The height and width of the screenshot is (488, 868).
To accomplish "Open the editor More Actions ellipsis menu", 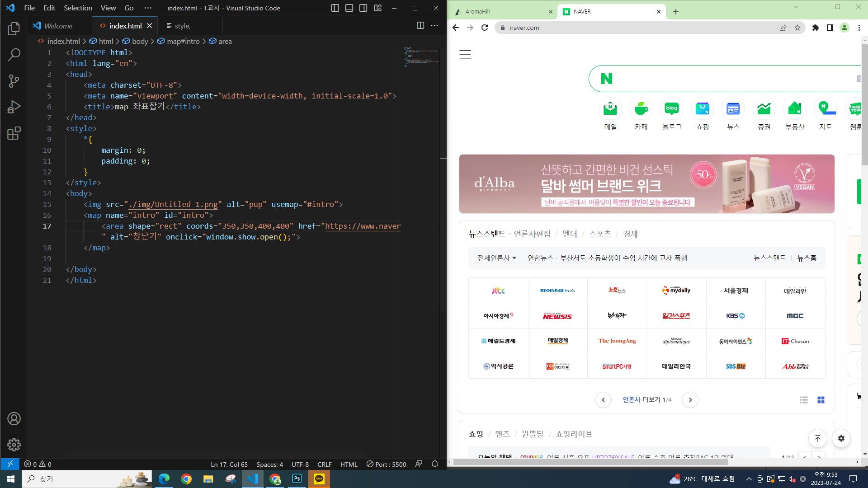I will [x=434, y=26].
